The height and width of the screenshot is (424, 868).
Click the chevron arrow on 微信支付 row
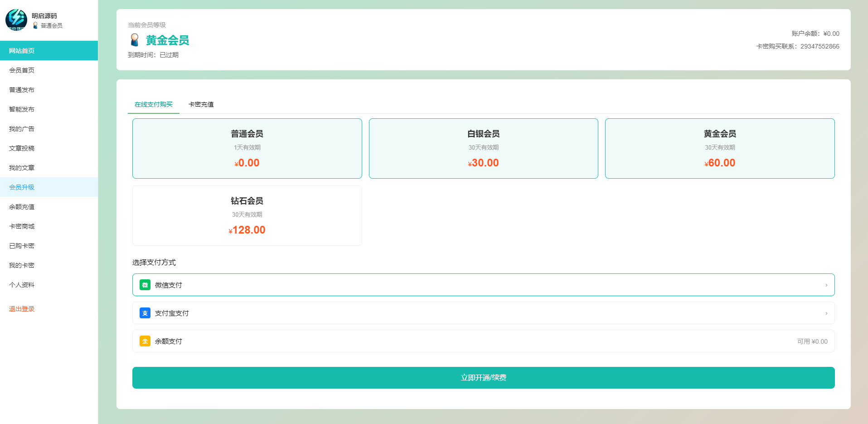[x=826, y=285]
